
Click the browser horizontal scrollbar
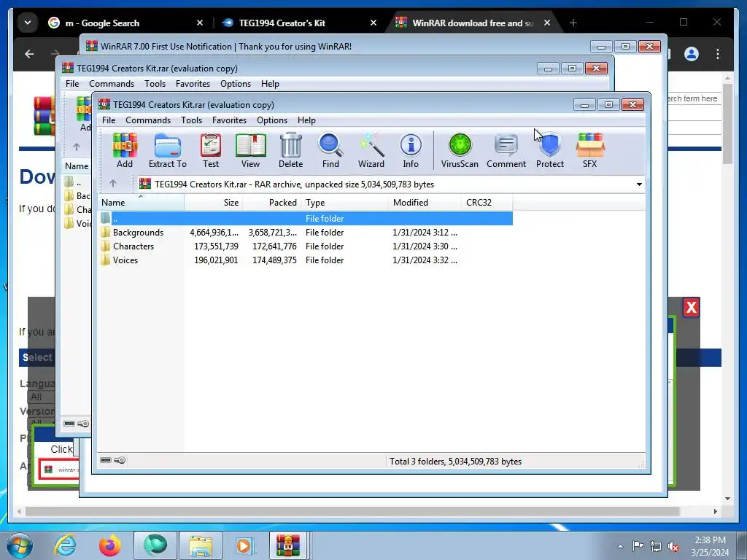tap(352, 511)
